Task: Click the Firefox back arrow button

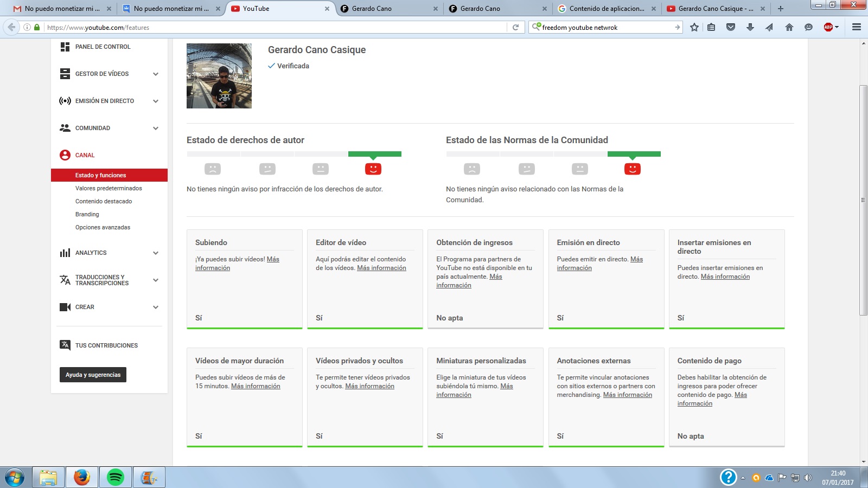Action: (x=11, y=27)
